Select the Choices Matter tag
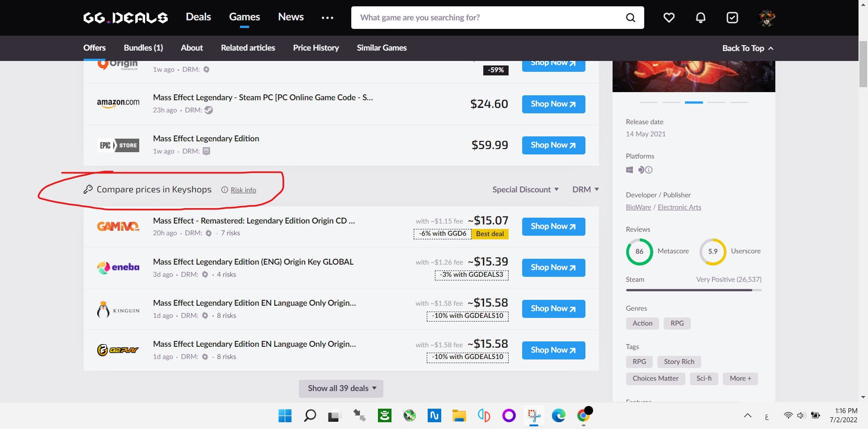Viewport: 868px width, 429px height. [656, 379]
